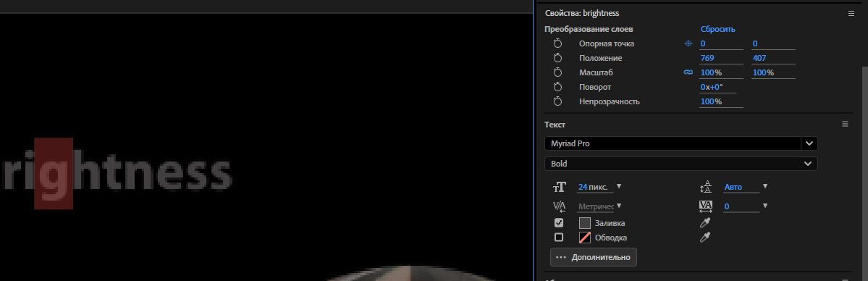Pick stroke color with the Обводка eyedropper
868x281 pixels.
[x=705, y=238]
